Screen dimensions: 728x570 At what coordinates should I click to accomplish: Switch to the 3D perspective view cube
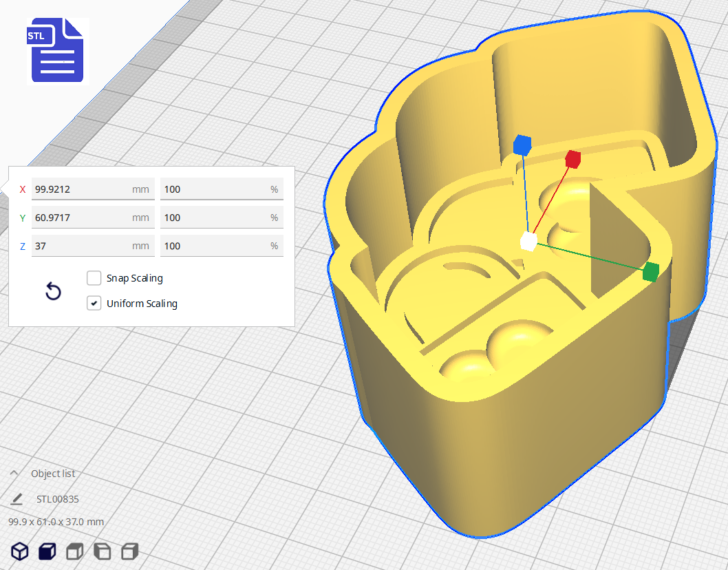click(x=20, y=551)
